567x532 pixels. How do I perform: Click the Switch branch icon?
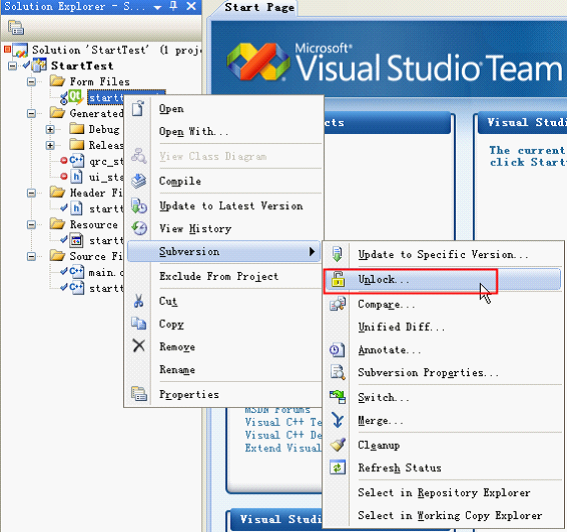(x=337, y=397)
